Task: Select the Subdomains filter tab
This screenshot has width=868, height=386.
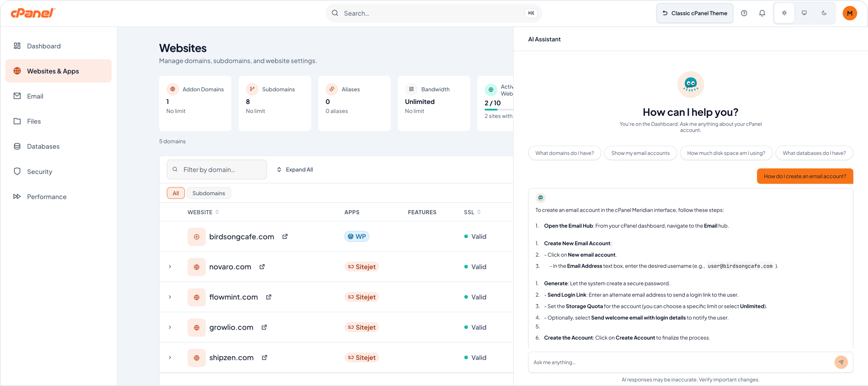Action: pyautogui.click(x=209, y=193)
